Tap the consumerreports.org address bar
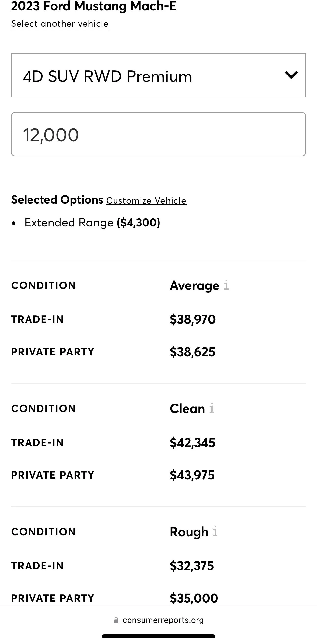Screen dimensions: 317x644 tap(159, 620)
